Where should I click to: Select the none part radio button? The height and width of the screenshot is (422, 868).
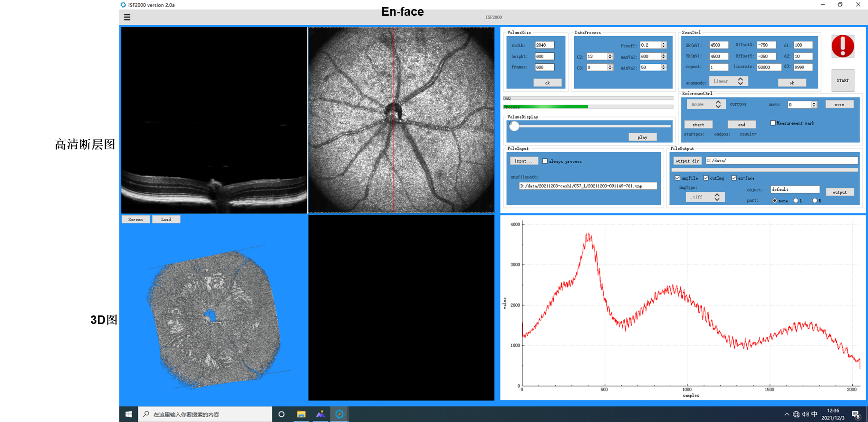tap(774, 201)
